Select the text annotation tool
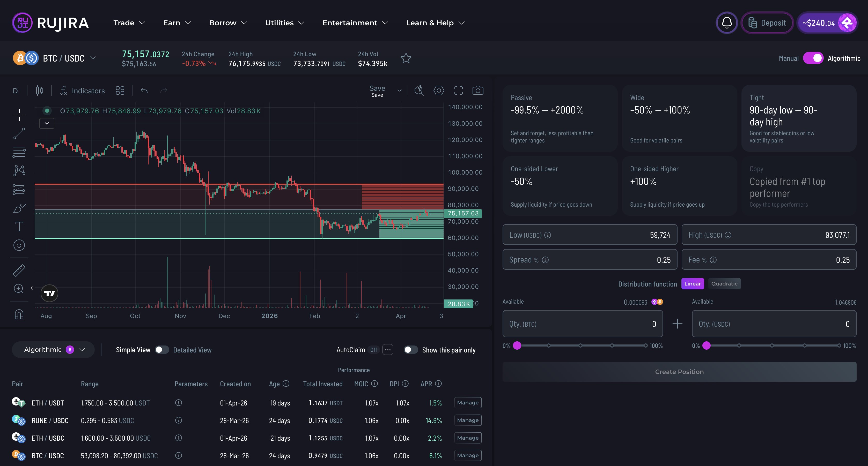 pos(19,227)
